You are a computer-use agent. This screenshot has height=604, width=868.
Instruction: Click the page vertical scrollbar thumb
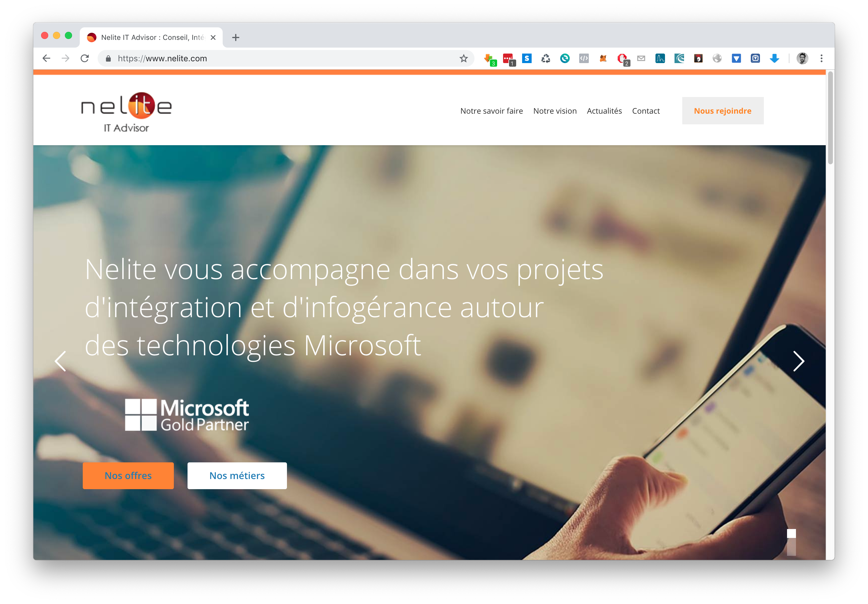point(830,118)
